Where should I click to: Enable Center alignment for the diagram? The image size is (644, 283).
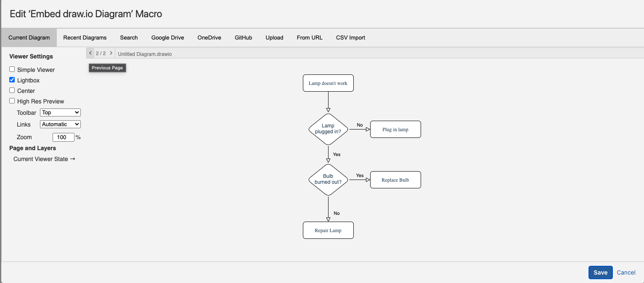[x=12, y=90]
